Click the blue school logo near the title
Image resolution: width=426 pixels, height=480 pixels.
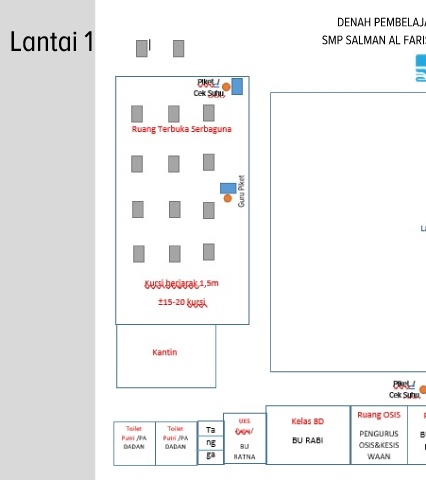click(x=421, y=68)
